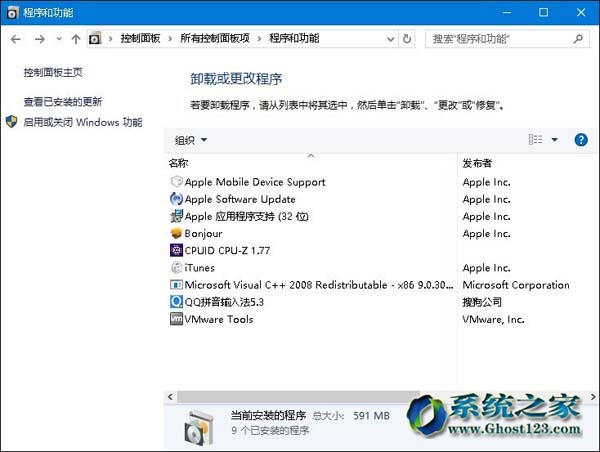Select the VMware Tools entry

click(x=219, y=319)
